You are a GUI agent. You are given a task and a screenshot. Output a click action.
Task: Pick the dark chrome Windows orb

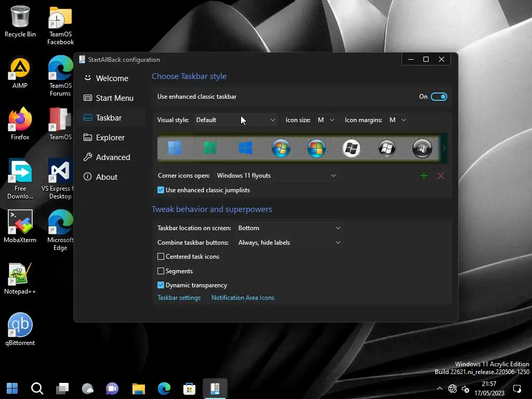tap(387, 148)
